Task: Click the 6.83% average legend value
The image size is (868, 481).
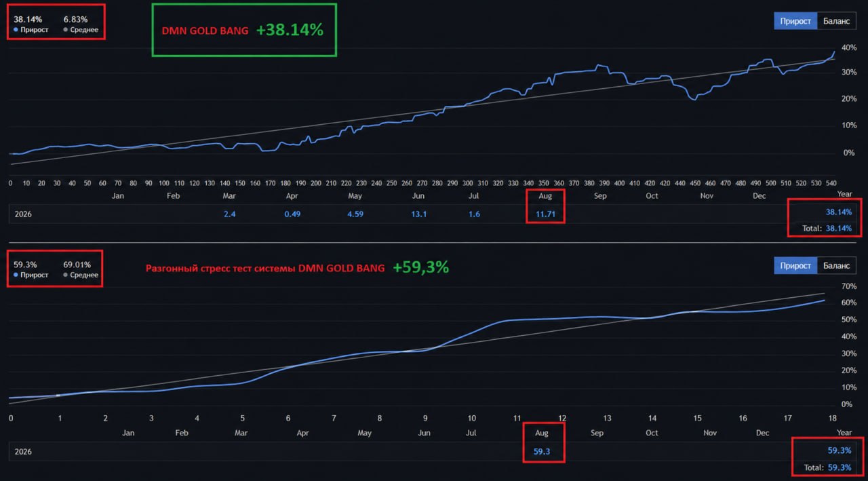Action: (75, 19)
